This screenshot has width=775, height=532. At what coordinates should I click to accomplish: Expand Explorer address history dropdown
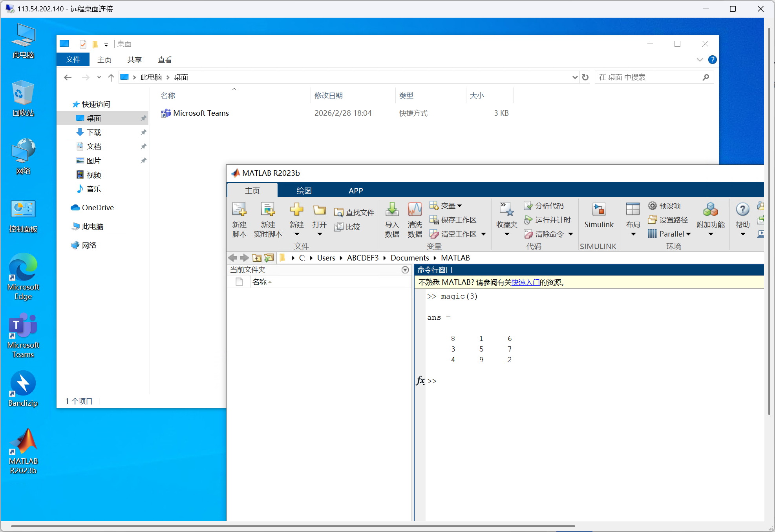point(575,77)
